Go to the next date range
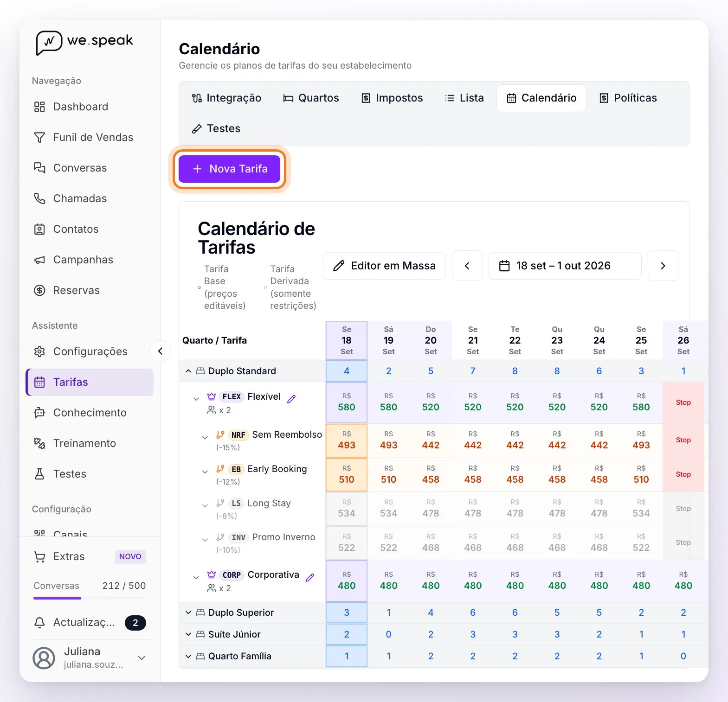728x702 pixels. click(663, 266)
